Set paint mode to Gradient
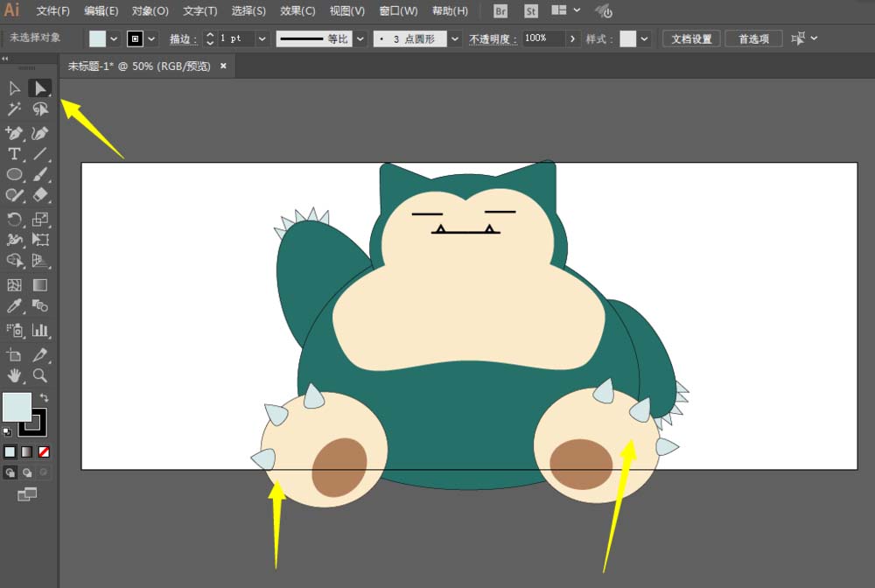The image size is (875, 588). click(x=27, y=451)
